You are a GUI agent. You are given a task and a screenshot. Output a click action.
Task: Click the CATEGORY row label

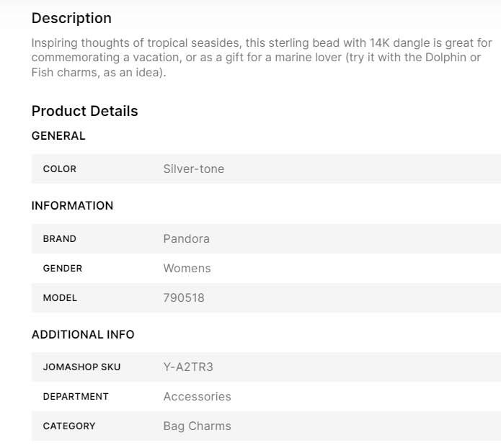tap(69, 426)
